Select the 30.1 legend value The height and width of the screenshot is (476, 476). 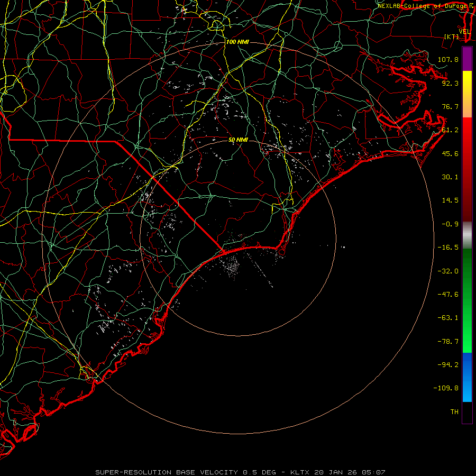point(450,177)
